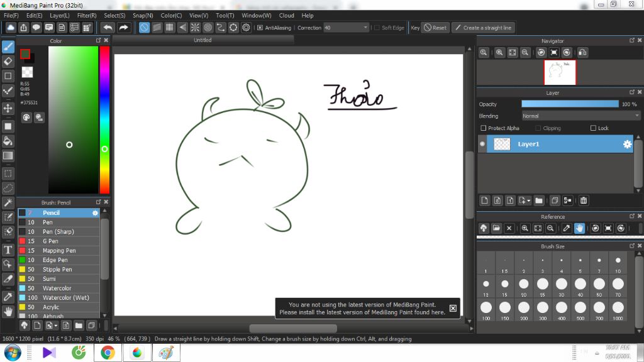Open the Filter menu
Screen dimensions: 644x362
[x=87, y=15]
